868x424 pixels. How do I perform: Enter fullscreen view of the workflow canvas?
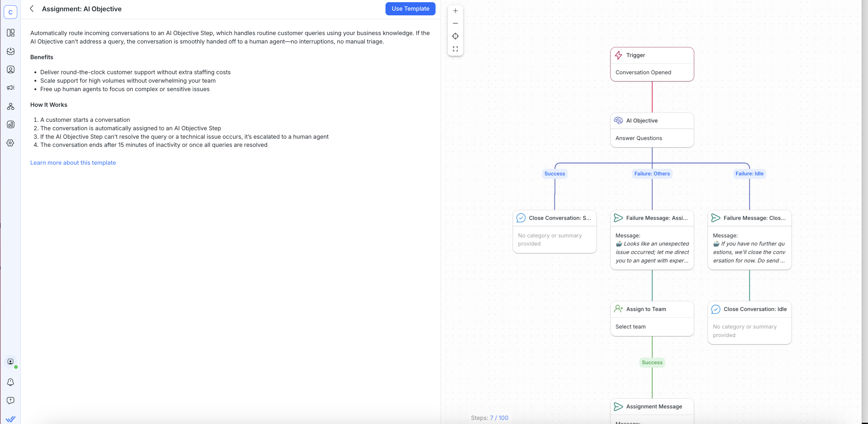pyautogui.click(x=455, y=49)
